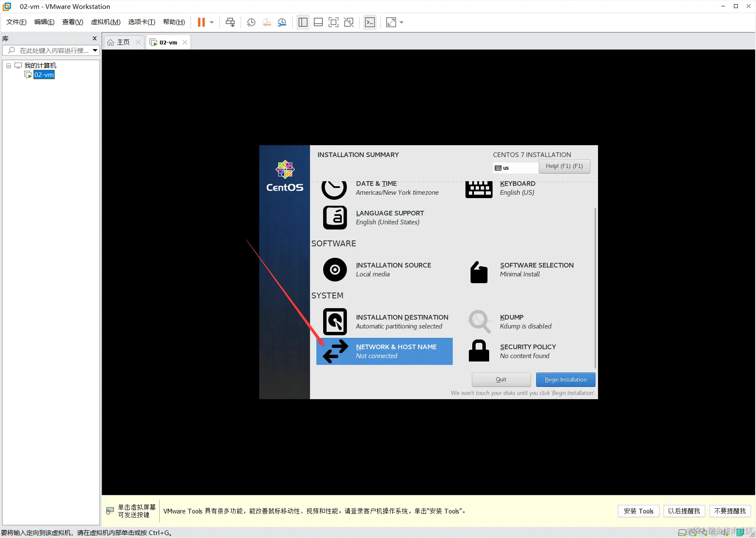Click 以后提醒我 button
Viewport: 756px width, 538px height.
coord(684,511)
